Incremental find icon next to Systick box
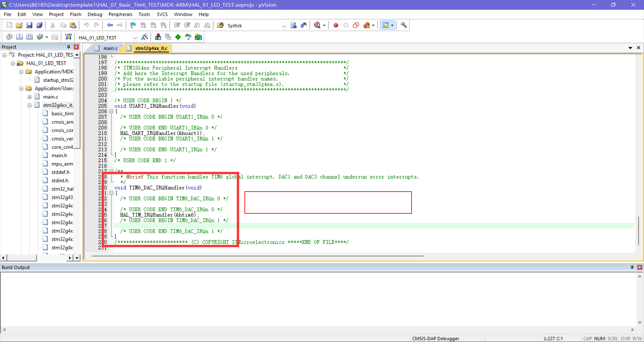Screen dimensions: 644x342 pyautogui.click(x=304, y=25)
